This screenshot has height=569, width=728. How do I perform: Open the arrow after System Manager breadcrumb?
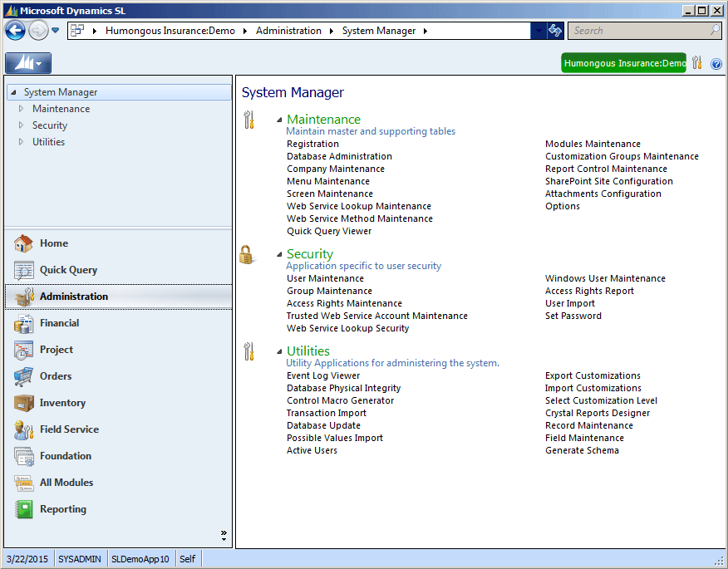pos(425,31)
